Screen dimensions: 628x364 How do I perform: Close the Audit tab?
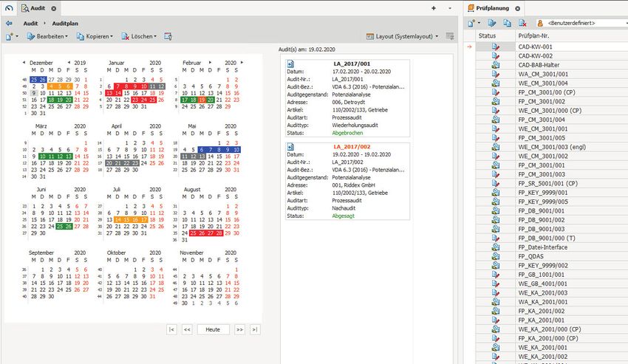[x=53, y=8]
